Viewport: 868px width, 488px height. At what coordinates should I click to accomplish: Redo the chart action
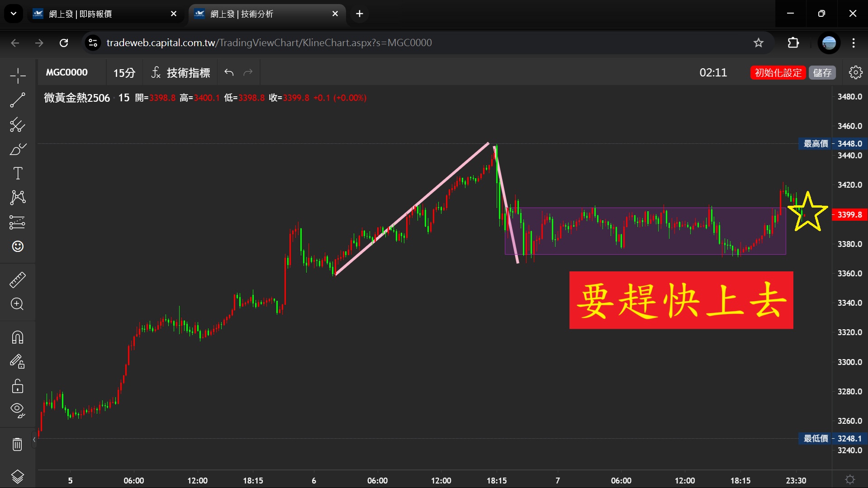tap(248, 72)
